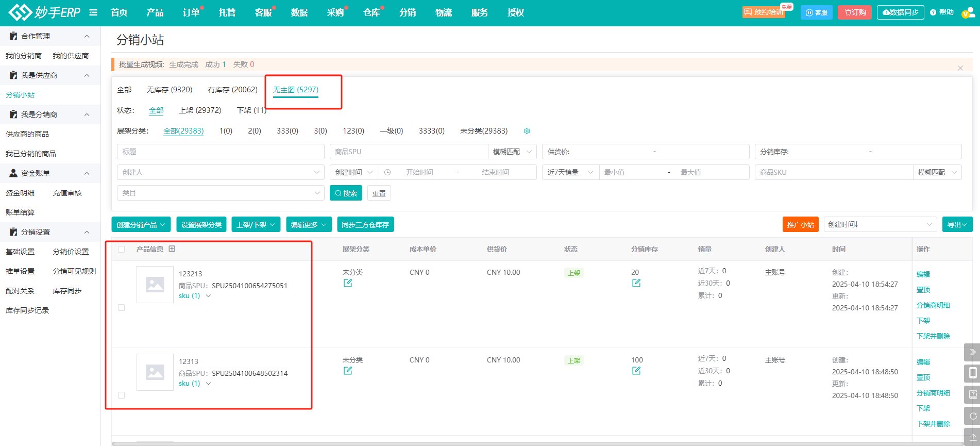Edit 分销库存 20 for product 123213
This screenshot has height=446, width=980.
coord(636,283)
